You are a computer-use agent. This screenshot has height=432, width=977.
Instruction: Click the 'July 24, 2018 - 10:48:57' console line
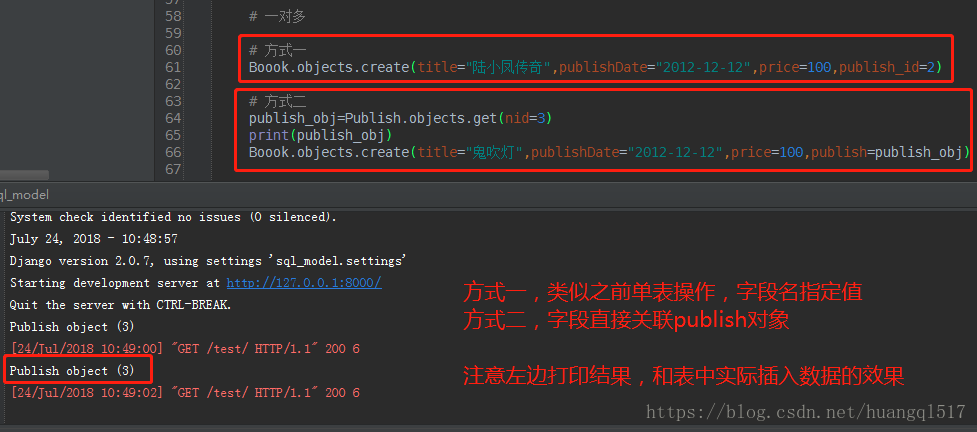point(93,239)
